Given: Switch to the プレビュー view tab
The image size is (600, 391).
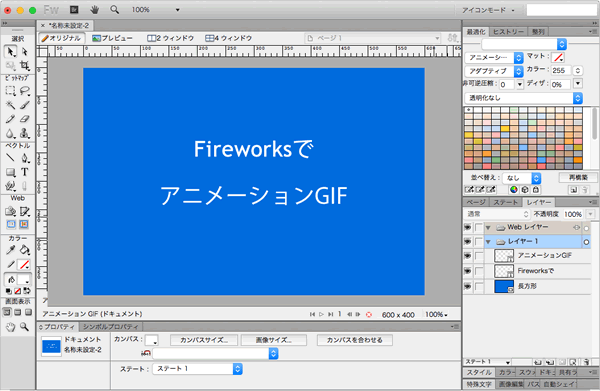Looking at the screenshot, I should coord(112,38).
